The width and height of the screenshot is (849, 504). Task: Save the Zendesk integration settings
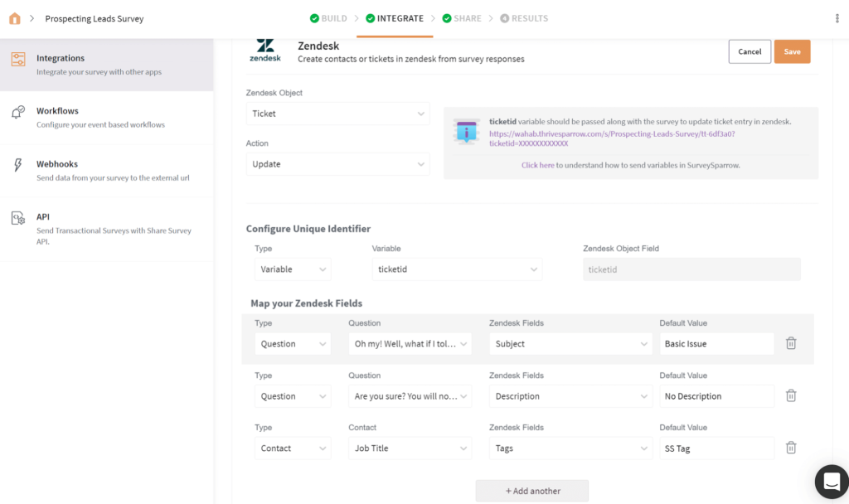[792, 51]
